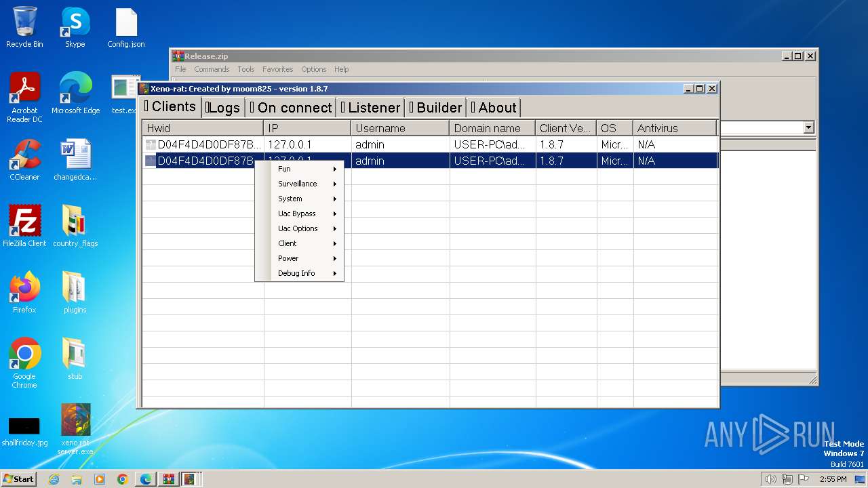Click the Antivirus column header

675,128
